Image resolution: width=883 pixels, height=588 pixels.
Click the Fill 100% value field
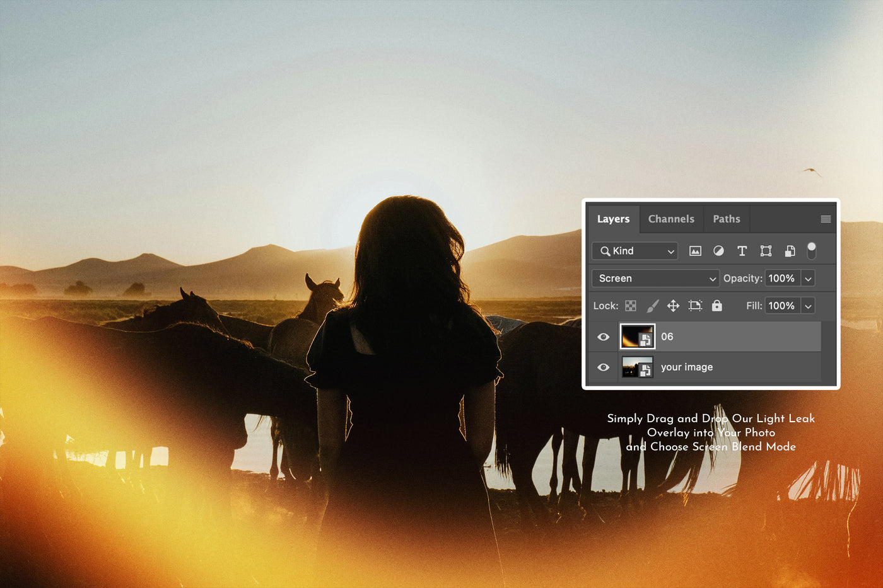pyautogui.click(x=782, y=306)
